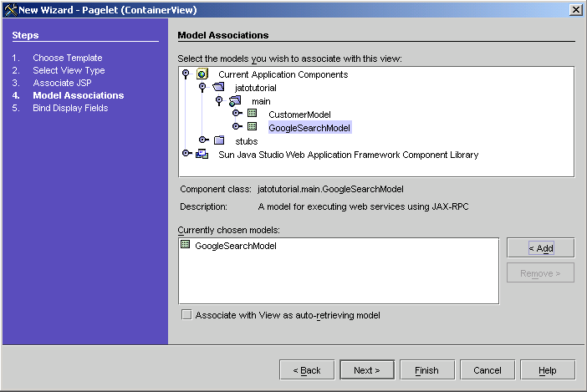
Task: Click the jatotutorial folder icon
Action: point(218,87)
